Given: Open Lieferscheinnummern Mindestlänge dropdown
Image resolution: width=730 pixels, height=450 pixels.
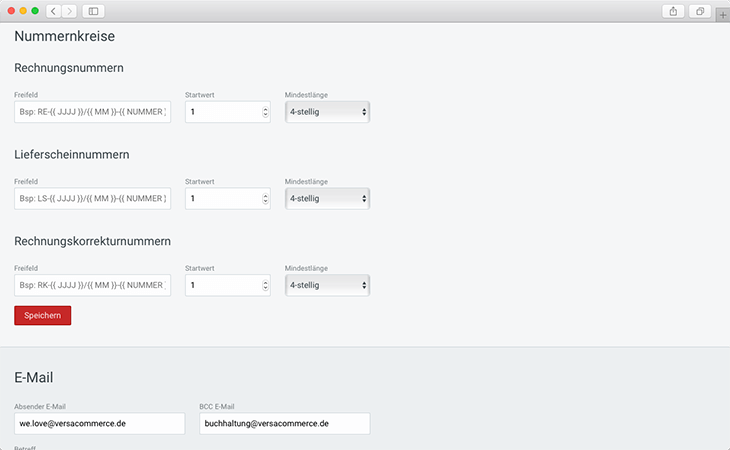Looking at the screenshot, I should click(327, 199).
